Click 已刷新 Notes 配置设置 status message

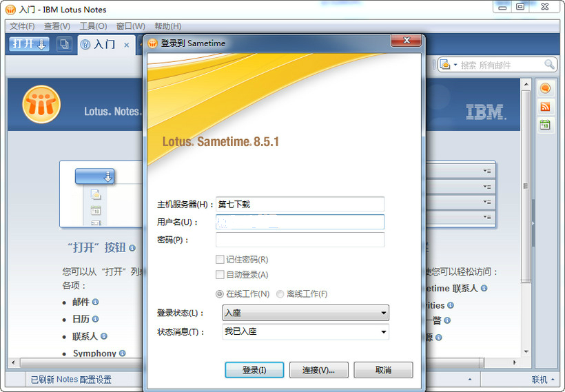pos(71,380)
